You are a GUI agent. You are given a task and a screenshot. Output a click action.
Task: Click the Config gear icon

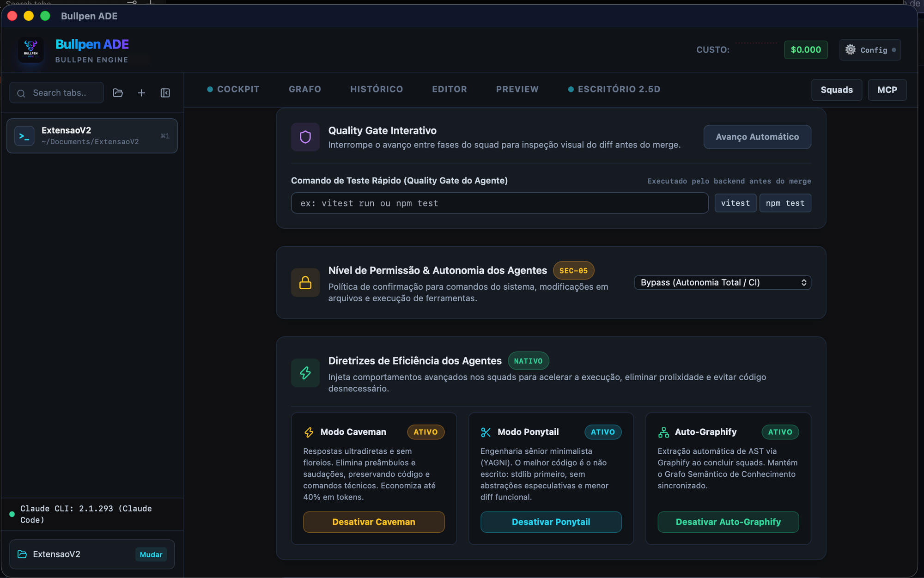(x=851, y=49)
